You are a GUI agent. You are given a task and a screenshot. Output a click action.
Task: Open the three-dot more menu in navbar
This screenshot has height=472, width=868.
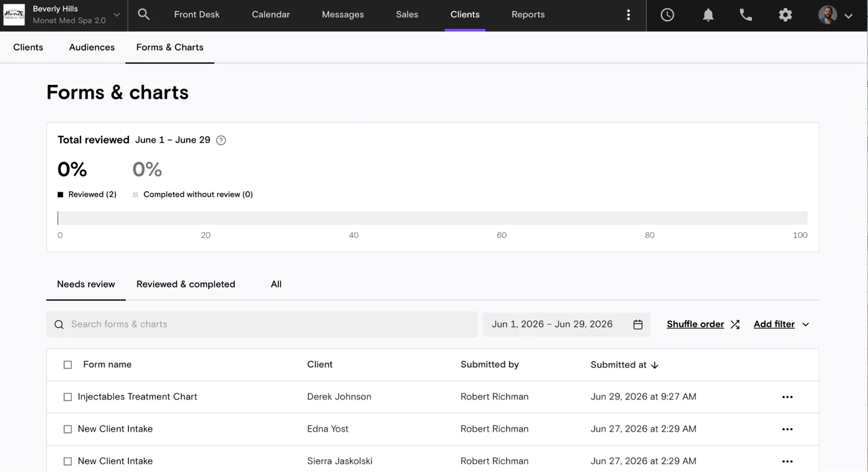pyautogui.click(x=629, y=15)
